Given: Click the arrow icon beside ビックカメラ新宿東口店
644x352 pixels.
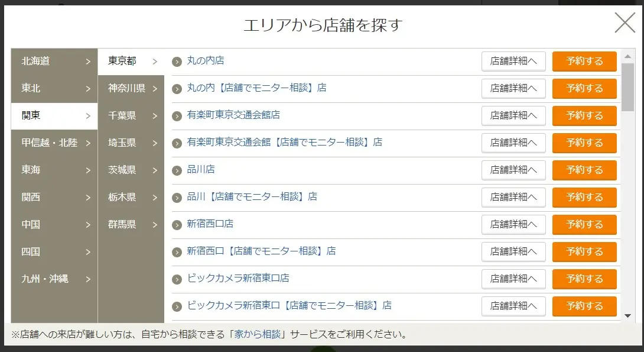Looking at the screenshot, I should click(177, 280).
